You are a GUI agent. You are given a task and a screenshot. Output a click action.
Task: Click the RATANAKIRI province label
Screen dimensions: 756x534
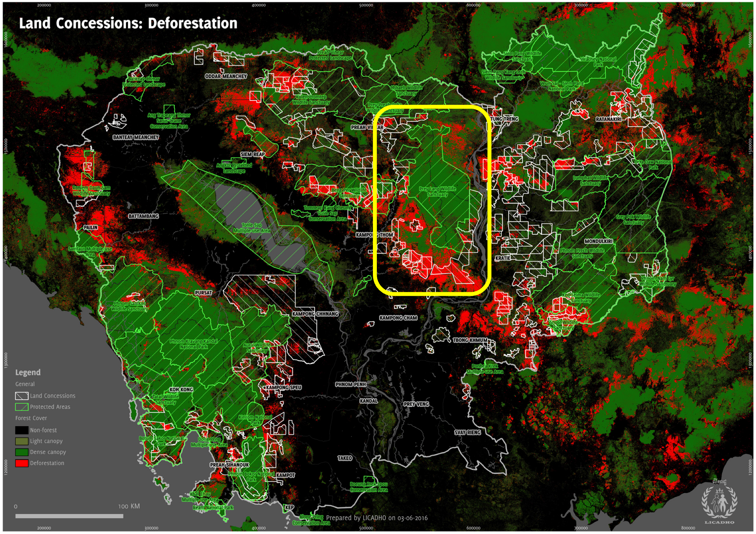608,119
